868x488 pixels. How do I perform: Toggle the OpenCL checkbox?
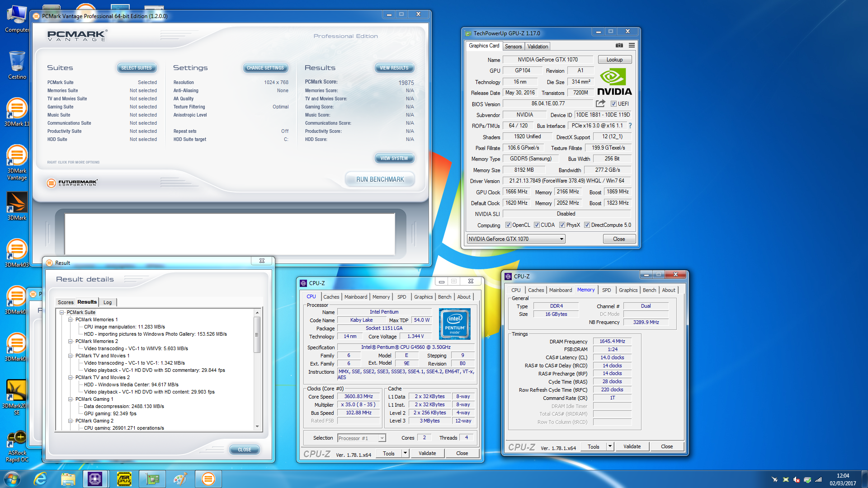[508, 225]
